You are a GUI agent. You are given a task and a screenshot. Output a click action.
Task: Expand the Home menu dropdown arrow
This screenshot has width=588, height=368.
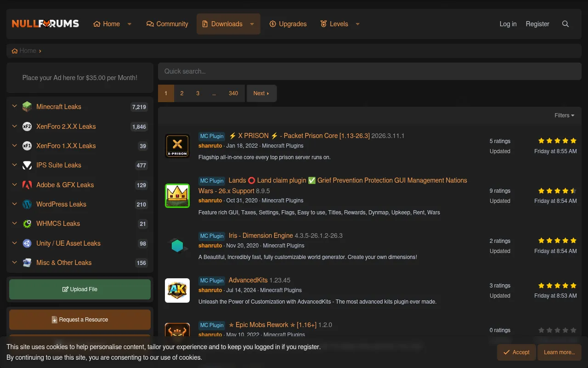130,24
